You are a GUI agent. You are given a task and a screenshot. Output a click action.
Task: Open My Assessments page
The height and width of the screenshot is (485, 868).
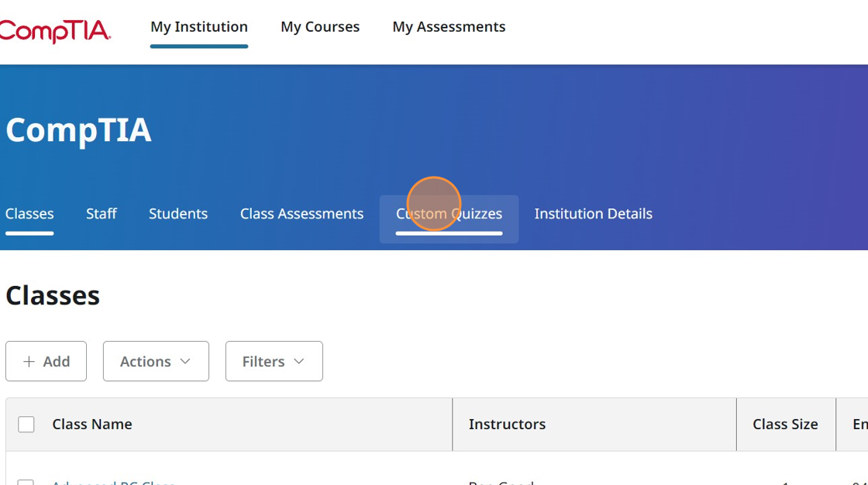click(x=449, y=26)
